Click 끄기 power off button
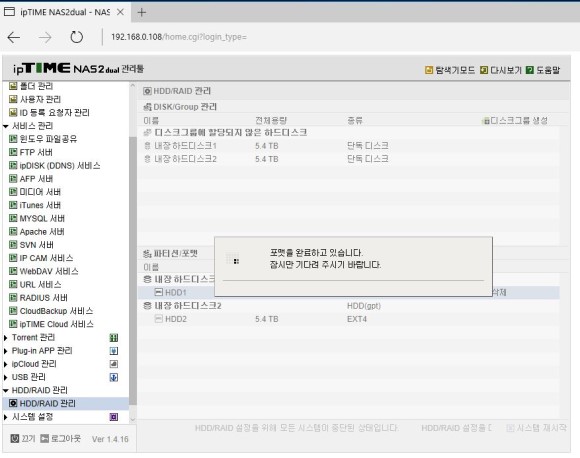580x458 pixels. pyautogui.click(x=23, y=439)
